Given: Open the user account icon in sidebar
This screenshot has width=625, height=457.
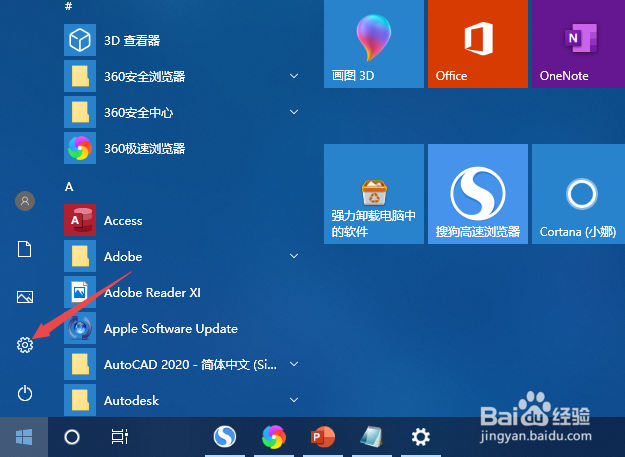Looking at the screenshot, I should [x=25, y=201].
